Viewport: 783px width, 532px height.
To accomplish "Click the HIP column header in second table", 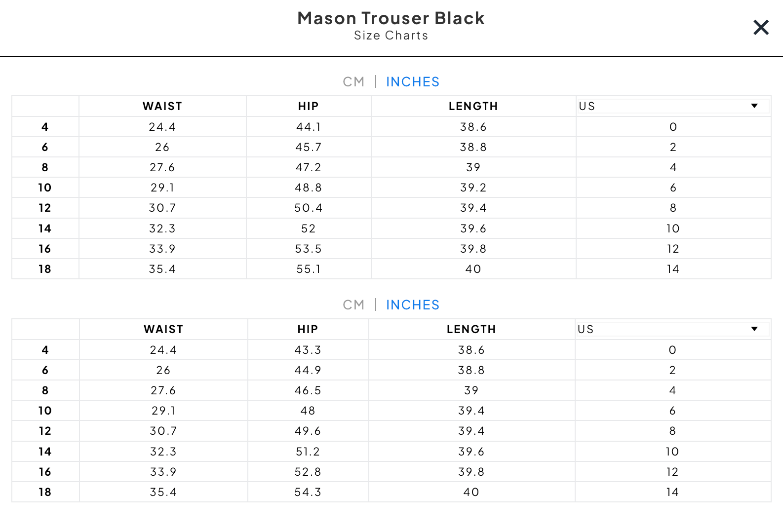I will [308, 329].
